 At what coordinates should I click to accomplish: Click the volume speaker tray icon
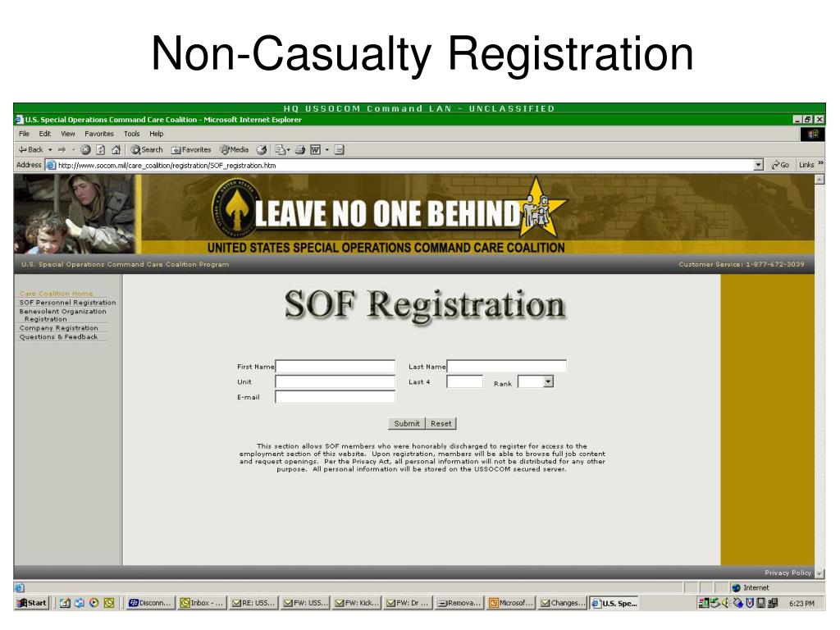[x=727, y=603]
